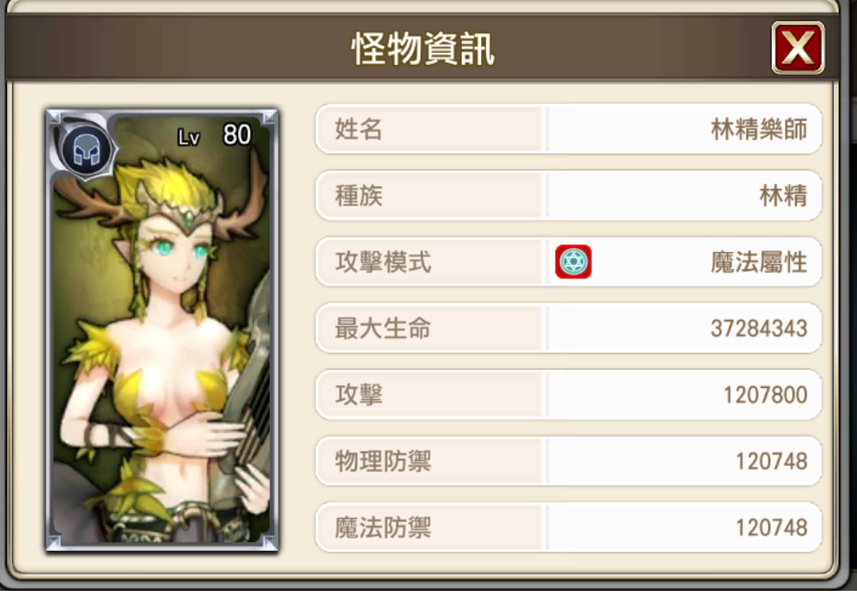Click the magic attribute hexagram icon
The image size is (857, 616).
[x=573, y=261]
